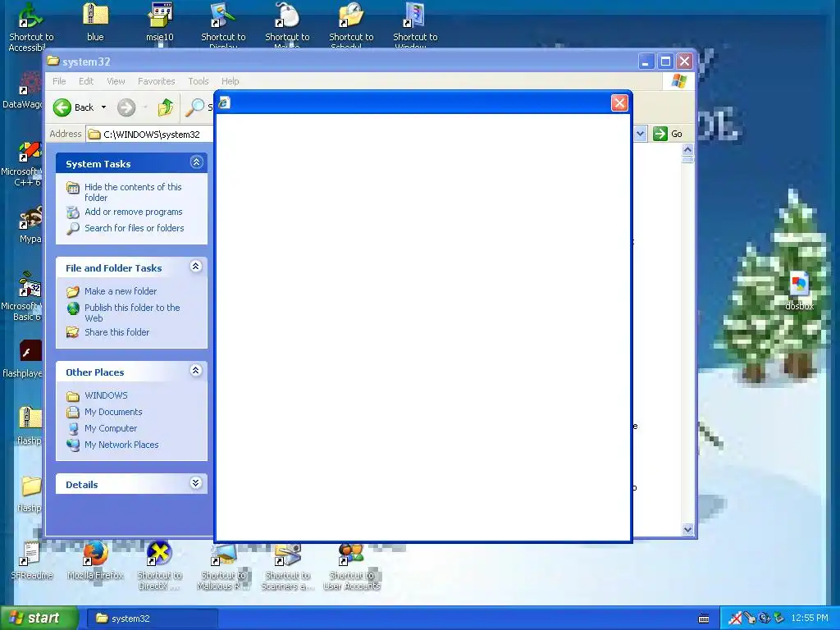Select the Mypal raccoon desktop icon

click(30, 225)
